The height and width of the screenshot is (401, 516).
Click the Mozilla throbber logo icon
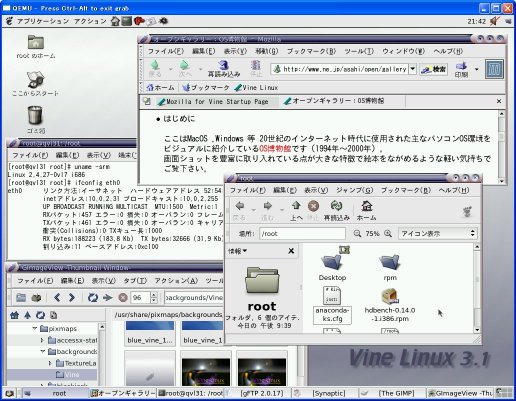pos(494,69)
